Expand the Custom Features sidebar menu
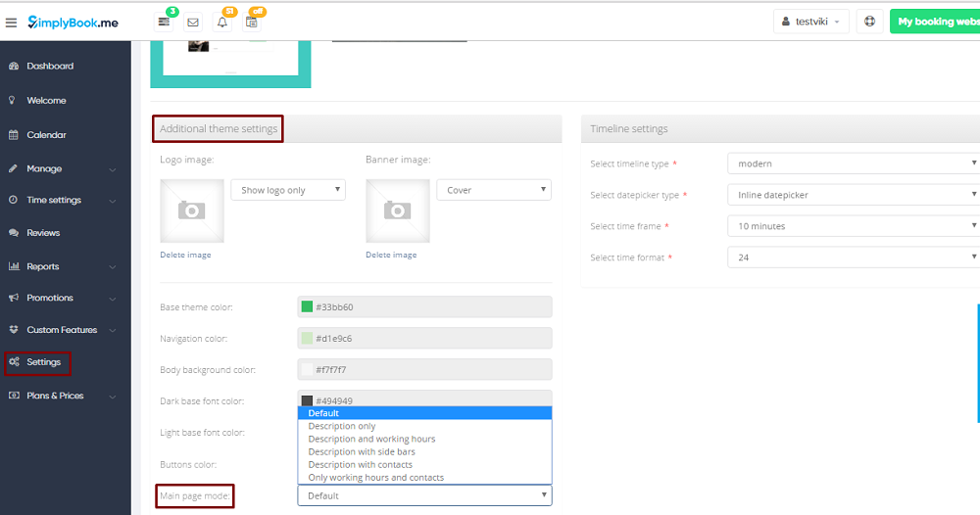Viewport: 980px width, 515px height. click(x=62, y=330)
